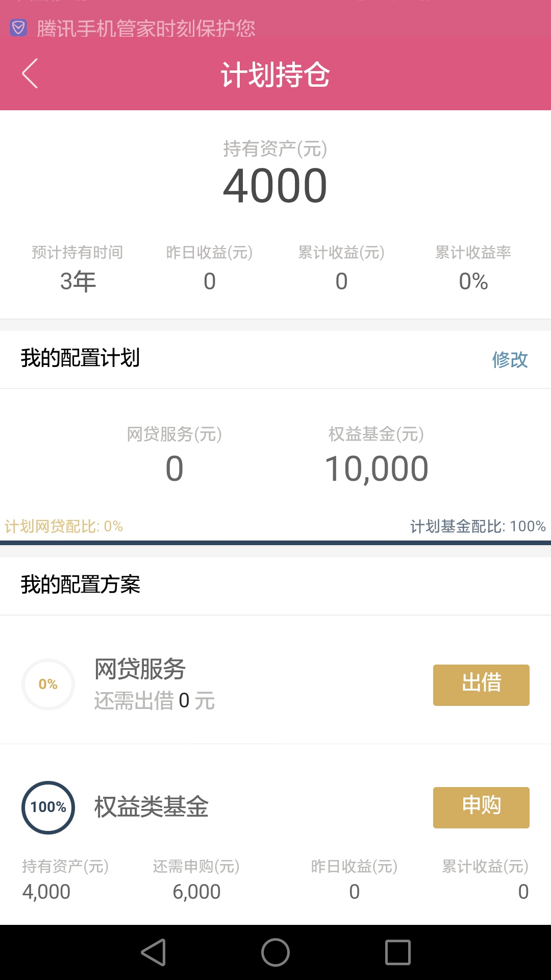Tap the Tencent Mobile Manager shield icon

pos(18,28)
